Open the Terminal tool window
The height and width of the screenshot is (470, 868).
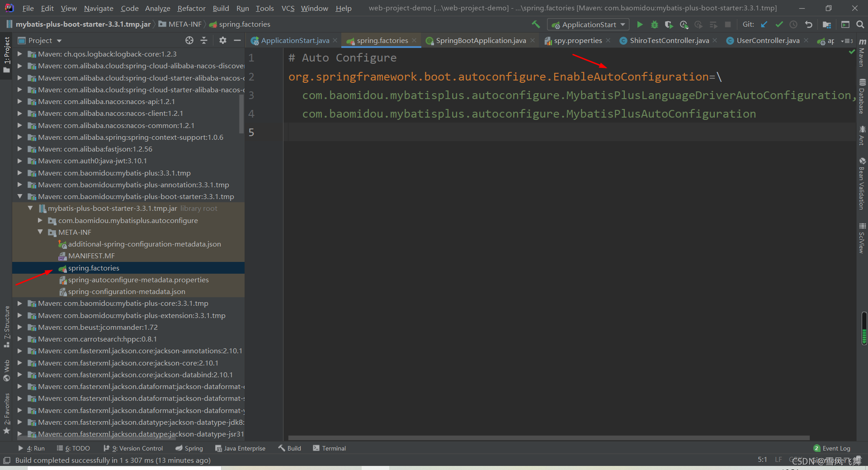pos(329,448)
